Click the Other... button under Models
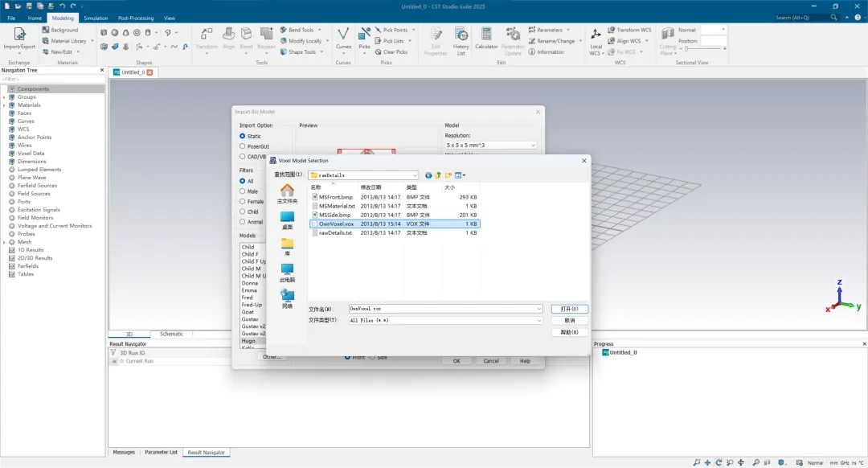 coord(272,357)
